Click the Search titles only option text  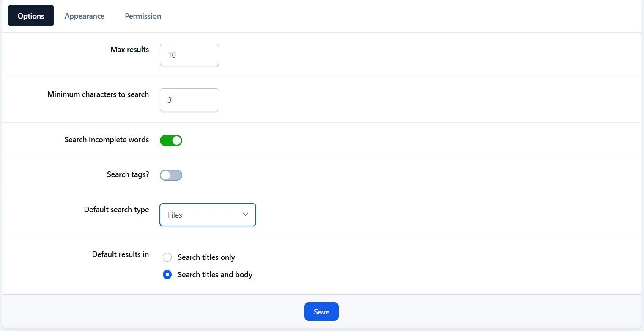click(x=206, y=257)
